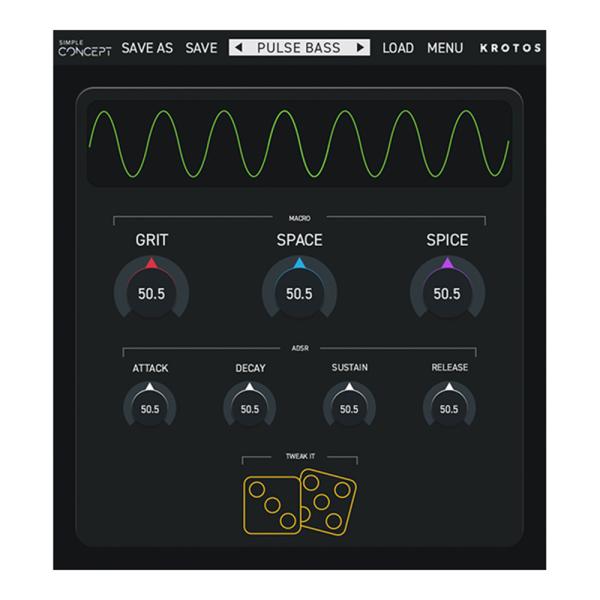Click the ATTACK knob
Viewport: 600px width, 600px height.
point(150,407)
